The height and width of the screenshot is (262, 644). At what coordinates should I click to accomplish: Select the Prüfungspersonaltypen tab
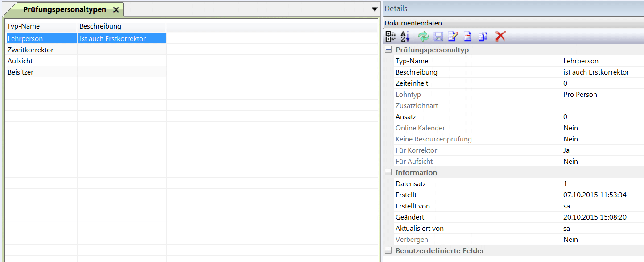pos(64,9)
